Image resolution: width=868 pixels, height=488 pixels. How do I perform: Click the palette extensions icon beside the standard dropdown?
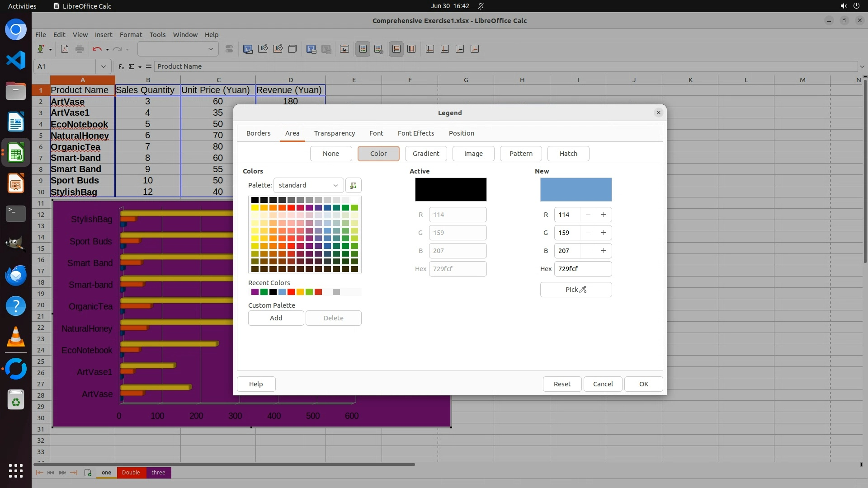click(x=353, y=185)
